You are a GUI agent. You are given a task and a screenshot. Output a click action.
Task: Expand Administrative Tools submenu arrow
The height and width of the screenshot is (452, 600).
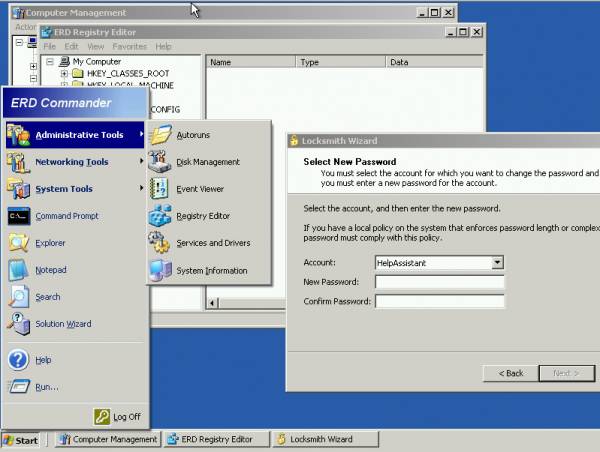tap(141, 134)
